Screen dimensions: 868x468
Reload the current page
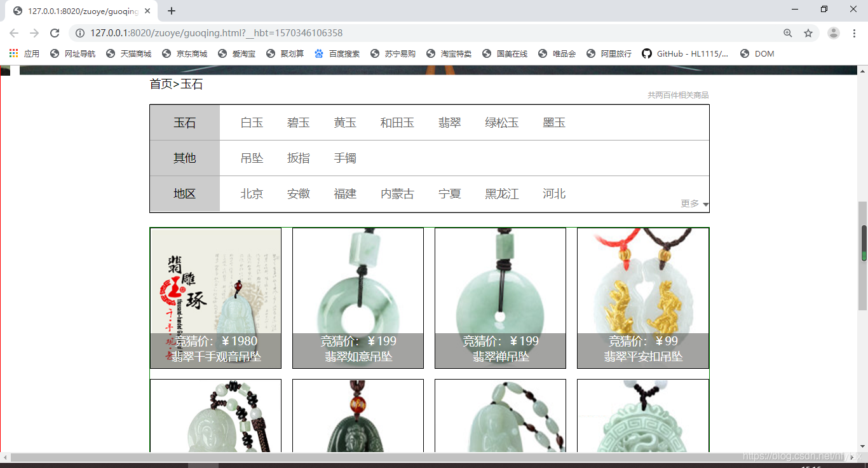point(54,32)
